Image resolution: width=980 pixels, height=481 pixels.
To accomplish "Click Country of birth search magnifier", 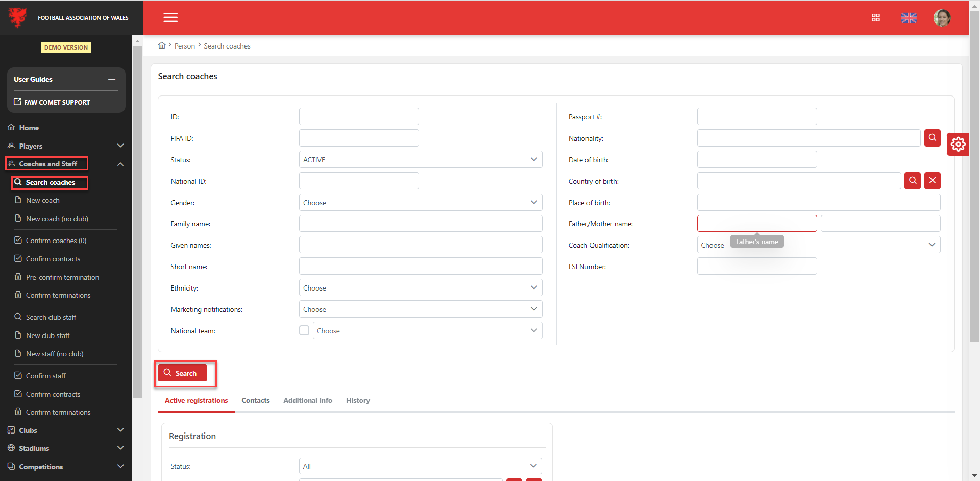I will pyautogui.click(x=912, y=181).
